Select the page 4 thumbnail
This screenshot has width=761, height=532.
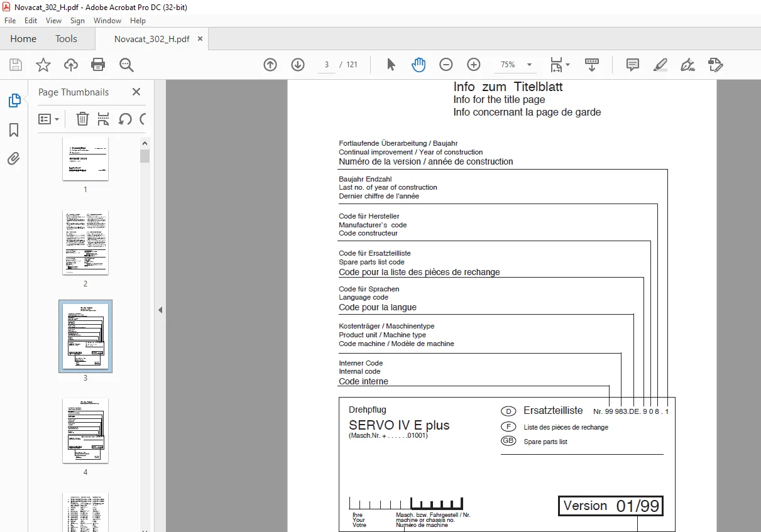click(85, 431)
